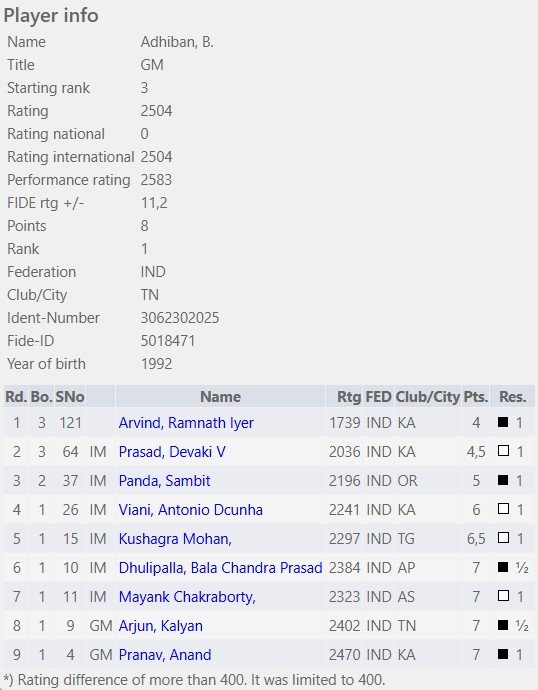Click the Res. column header
Screen dimensions: 538x690
(x=512, y=397)
